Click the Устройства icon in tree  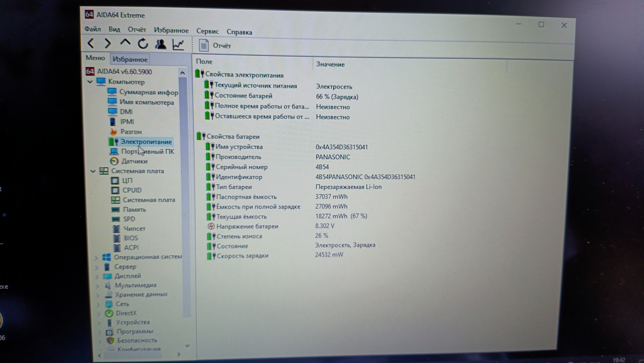109,322
